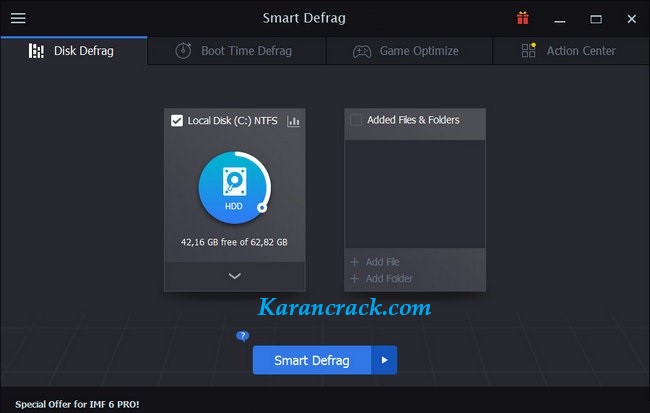Close the Smart Defrag window
The image size is (650, 413).
pos(632,19)
